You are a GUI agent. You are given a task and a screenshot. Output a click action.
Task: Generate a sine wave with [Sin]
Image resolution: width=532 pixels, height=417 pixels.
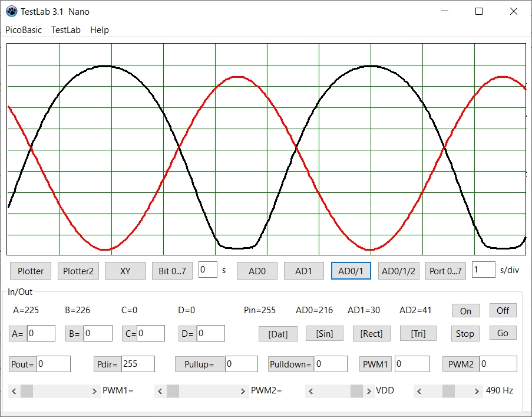click(325, 333)
